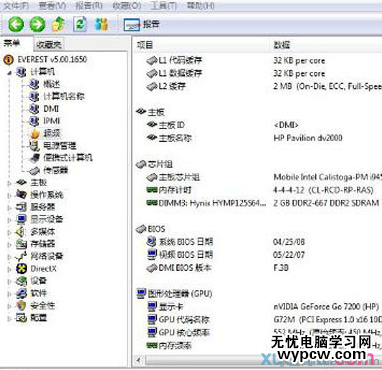Viewport: 382px width, 370px height.
Task: Open the 帮助(H) menu
Action: click(200, 6)
